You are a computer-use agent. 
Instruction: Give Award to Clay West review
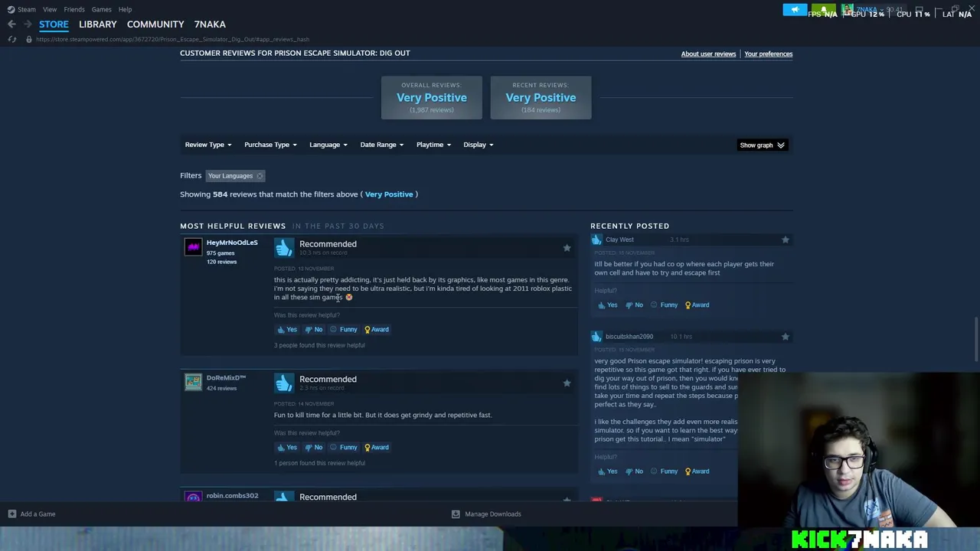(697, 305)
